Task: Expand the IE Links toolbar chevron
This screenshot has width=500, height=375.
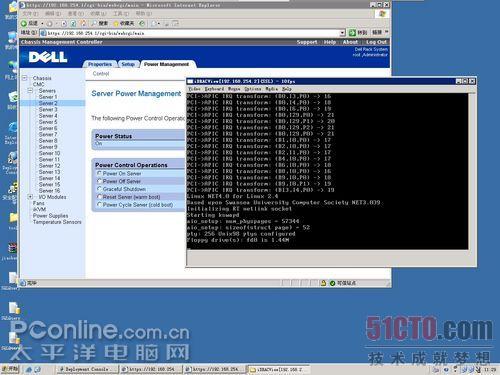Action: (386, 32)
